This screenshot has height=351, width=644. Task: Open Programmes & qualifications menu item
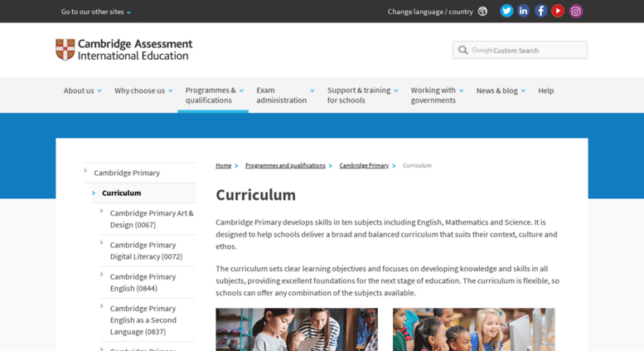[x=211, y=95]
